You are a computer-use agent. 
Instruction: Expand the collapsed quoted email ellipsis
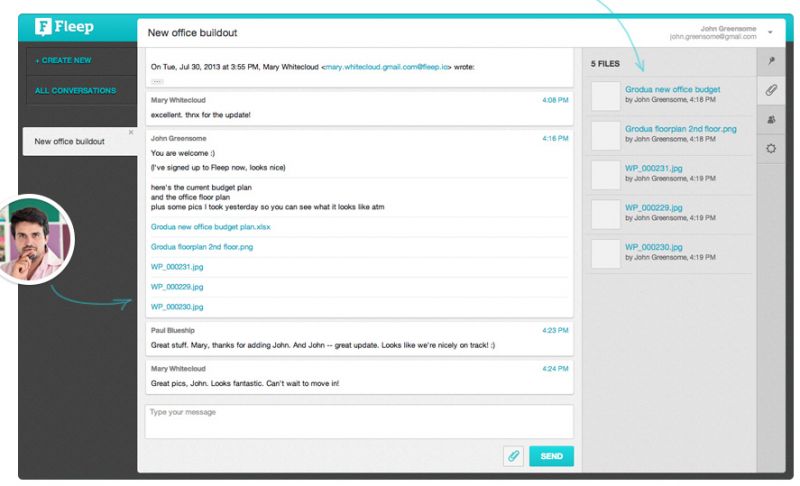(157, 81)
